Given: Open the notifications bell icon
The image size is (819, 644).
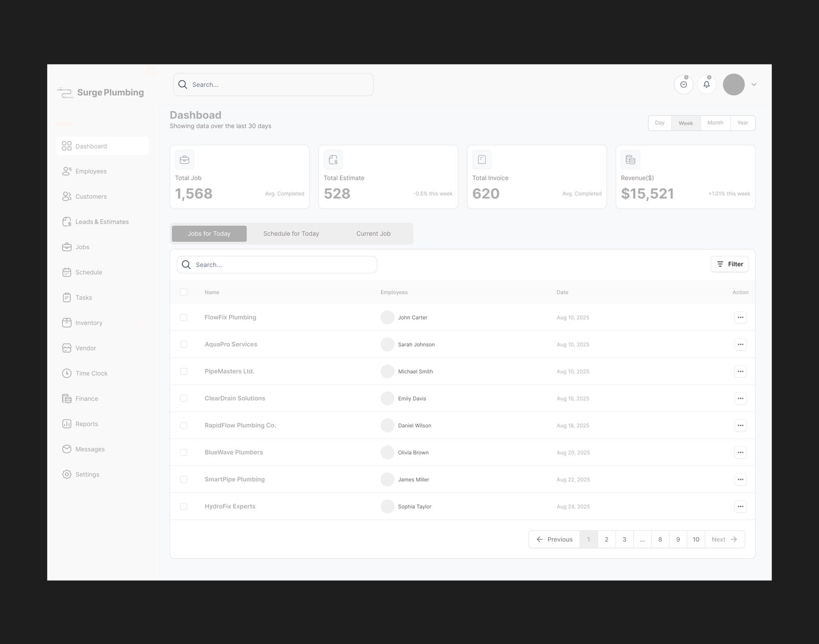Looking at the screenshot, I should [x=706, y=84].
